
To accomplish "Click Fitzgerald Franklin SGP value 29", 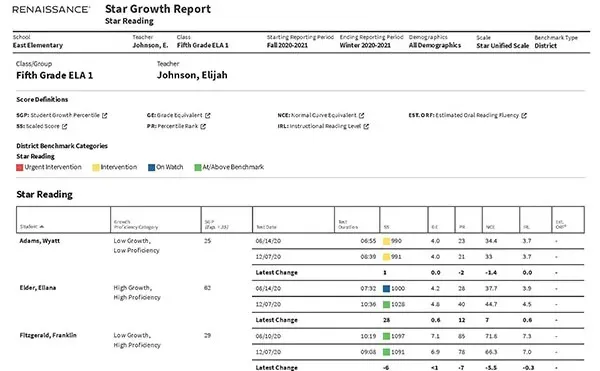I will tap(207, 335).
